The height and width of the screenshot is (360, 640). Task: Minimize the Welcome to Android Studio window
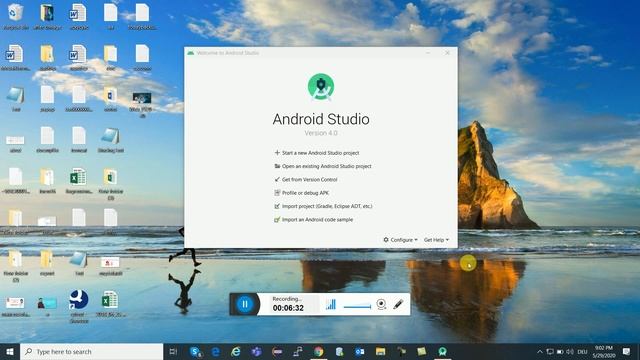(x=428, y=53)
